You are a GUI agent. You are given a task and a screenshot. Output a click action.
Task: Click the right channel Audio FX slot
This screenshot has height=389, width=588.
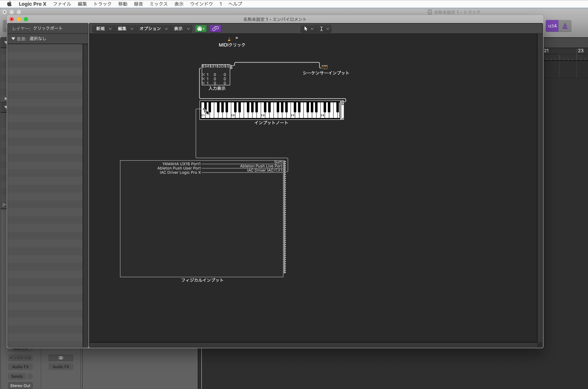[x=61, y=367]
